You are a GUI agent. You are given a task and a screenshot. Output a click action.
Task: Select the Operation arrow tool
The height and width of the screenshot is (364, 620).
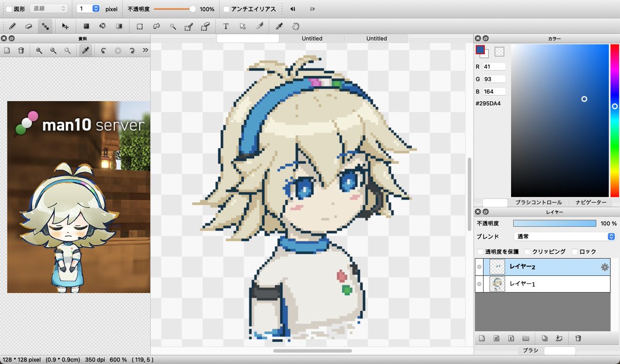[x=242, y=26]
